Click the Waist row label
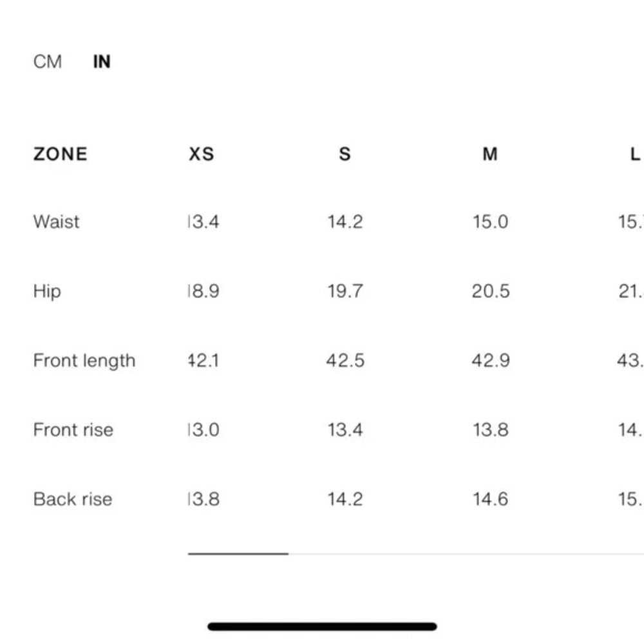Image resolution: width=644 pixels, height=644 pixels. coord(56,222)
